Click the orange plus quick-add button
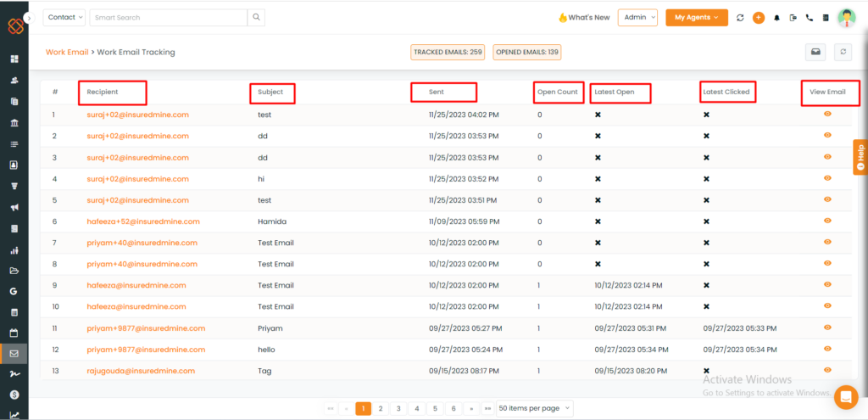 click(759, 18)
